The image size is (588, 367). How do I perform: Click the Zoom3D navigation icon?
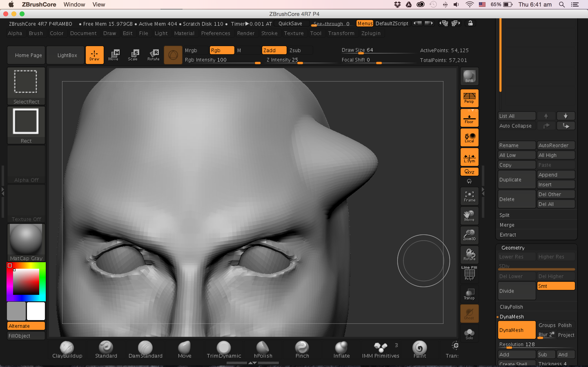pos(469,235)
